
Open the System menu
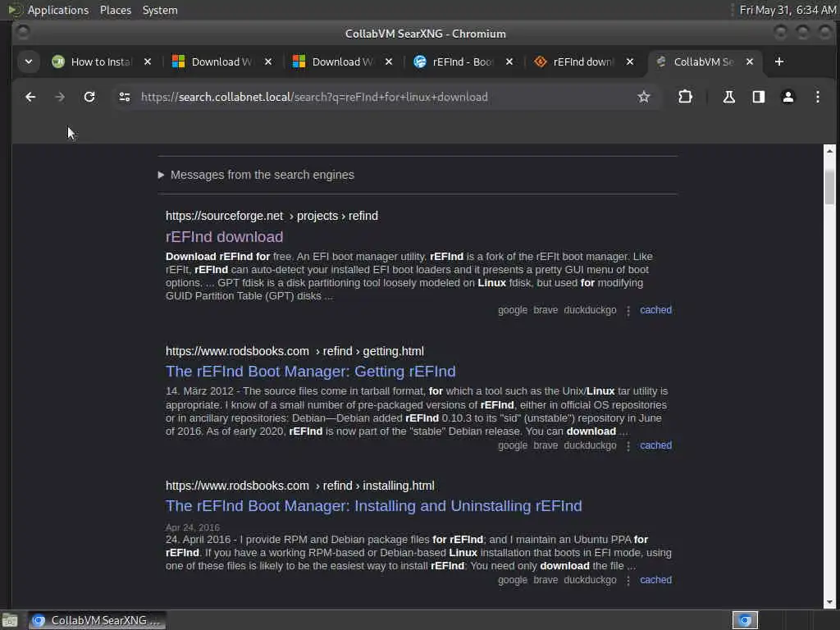[160, 10]
